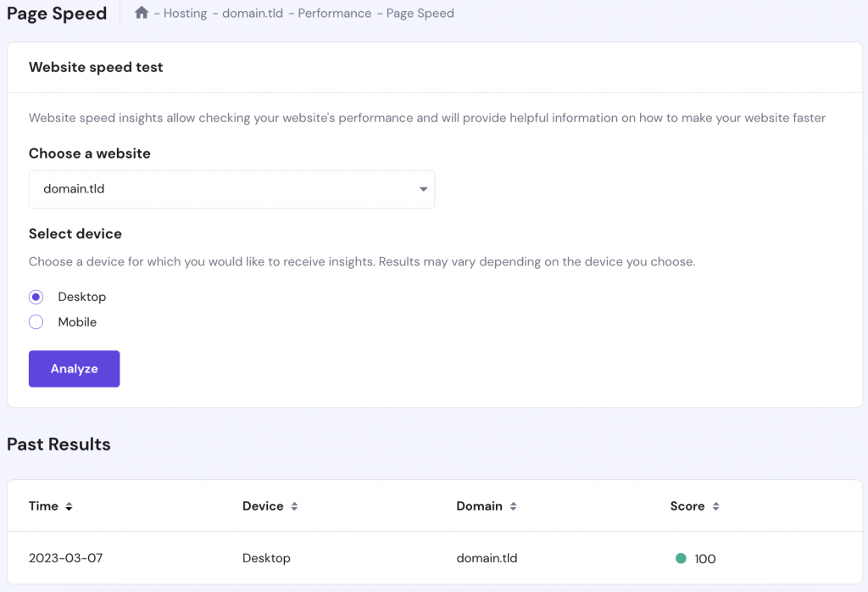
Task: Open Hosting in the breadcrumb
Action: tap(185, 14)
